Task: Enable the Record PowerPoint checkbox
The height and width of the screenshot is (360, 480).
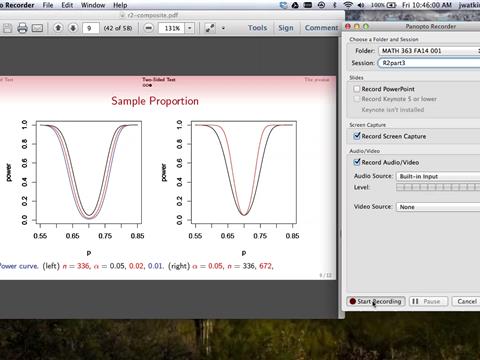Action: (x=357, y=89)
